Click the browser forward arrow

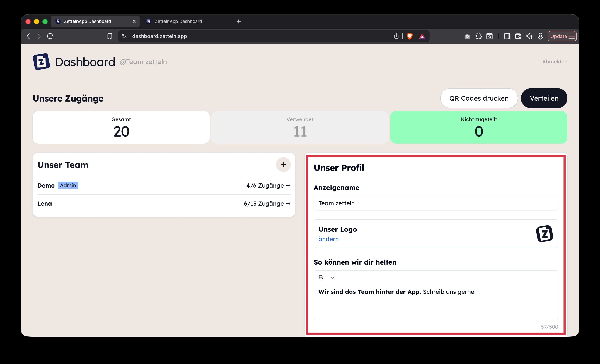pyautogui.click(x=39, y=36)
